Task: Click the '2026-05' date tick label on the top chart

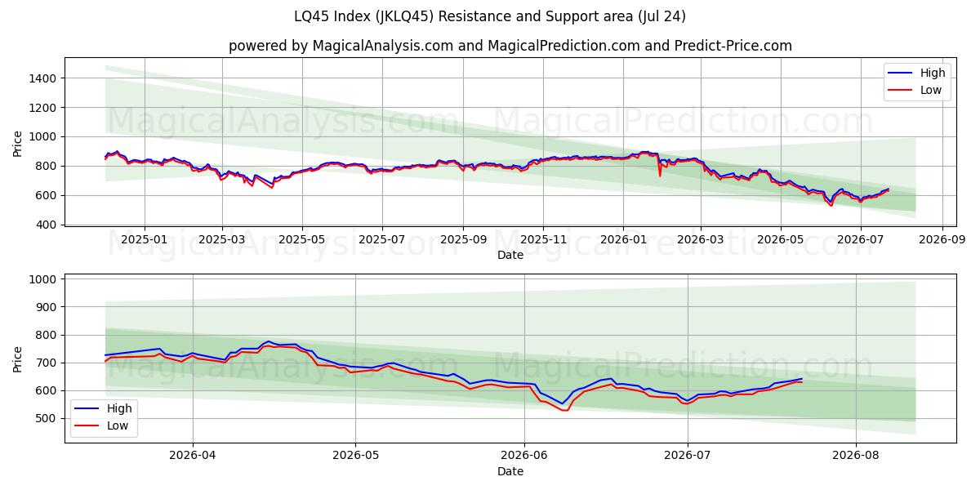Action: pos(780,239)
